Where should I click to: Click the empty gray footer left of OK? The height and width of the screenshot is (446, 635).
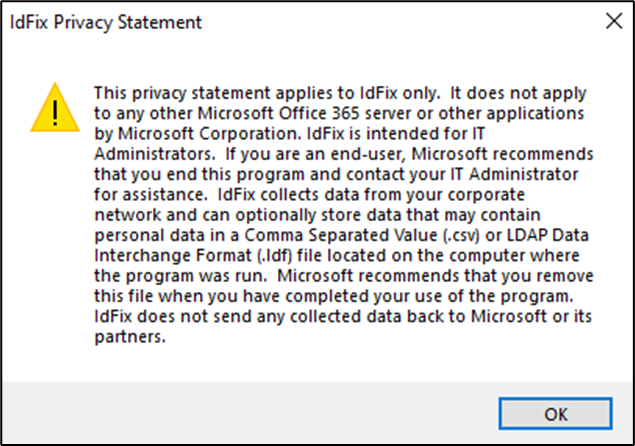(x=250, y=412)
